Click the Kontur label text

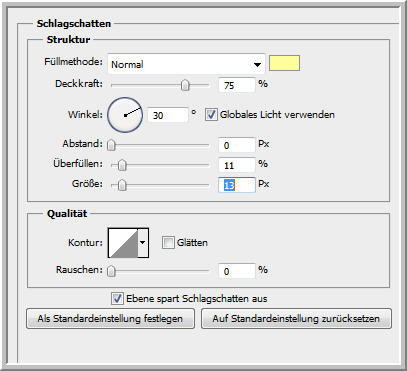[85, 242]
